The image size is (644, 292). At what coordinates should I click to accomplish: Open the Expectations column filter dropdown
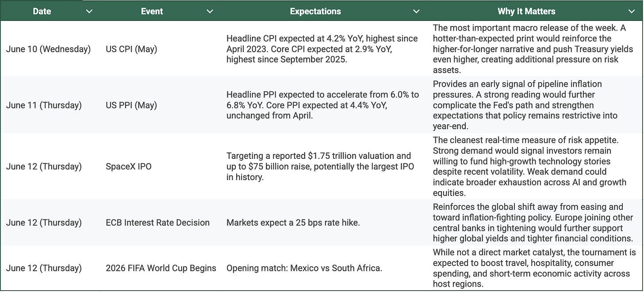point(416,12)
